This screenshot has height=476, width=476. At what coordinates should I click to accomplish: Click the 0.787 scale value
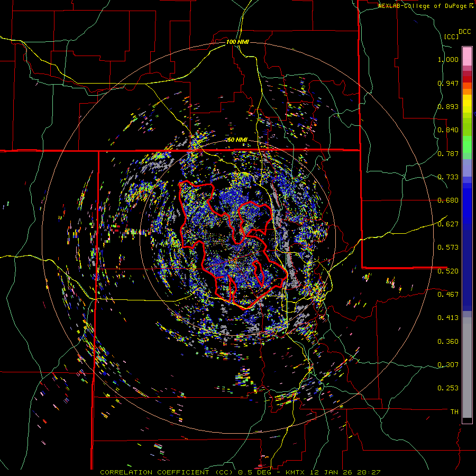(448, 153)
